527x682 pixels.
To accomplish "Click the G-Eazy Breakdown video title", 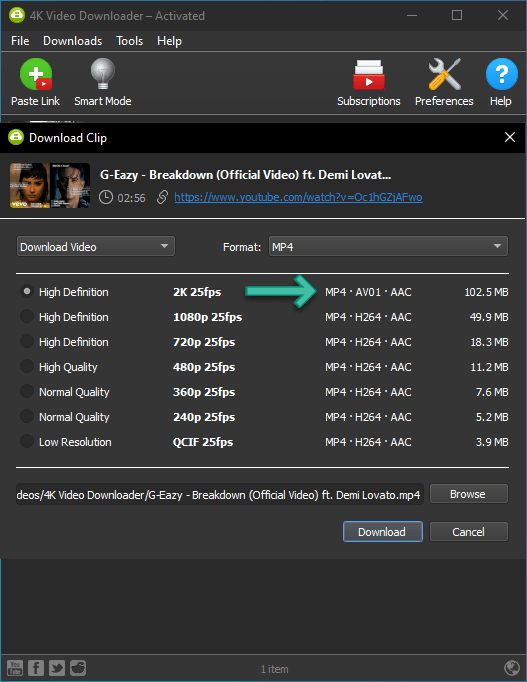I will (245, 175).
